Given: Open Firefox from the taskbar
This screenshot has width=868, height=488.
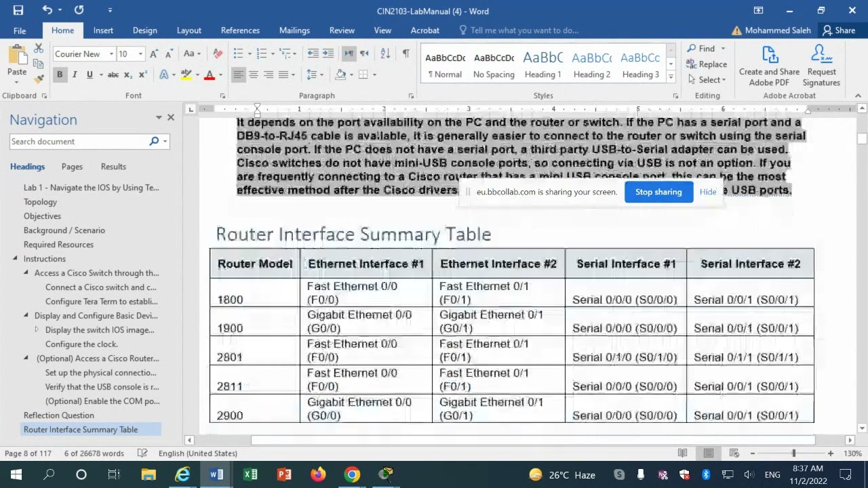Looking at the screenshot, I should pyautogui.click(x=318, y=474).
